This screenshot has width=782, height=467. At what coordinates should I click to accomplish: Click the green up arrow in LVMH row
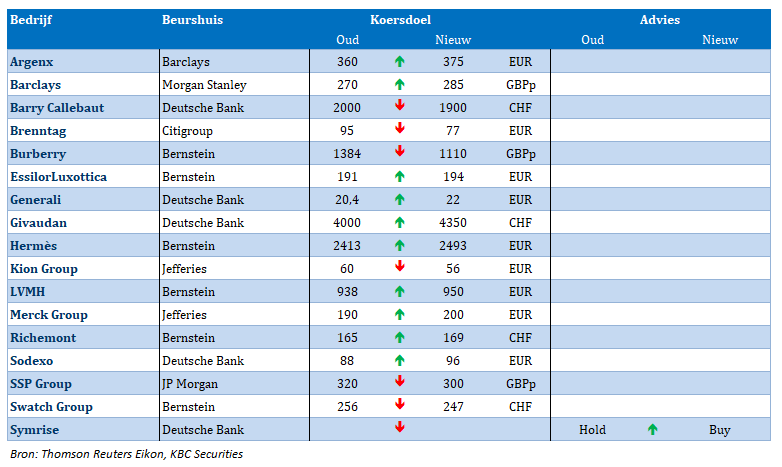coord(399,291)
